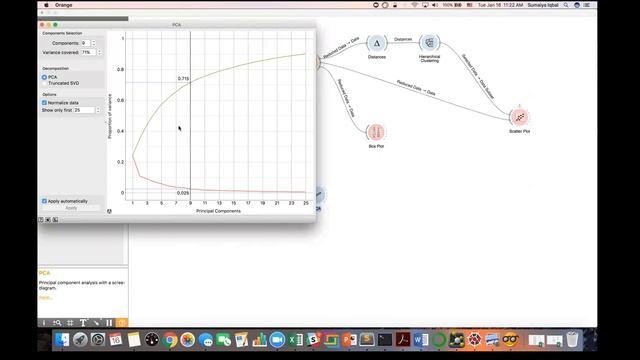Open Finder from the Dock
Image resolution: width=640 pixels, height=360 pixels.
click(x=62, y=340)
